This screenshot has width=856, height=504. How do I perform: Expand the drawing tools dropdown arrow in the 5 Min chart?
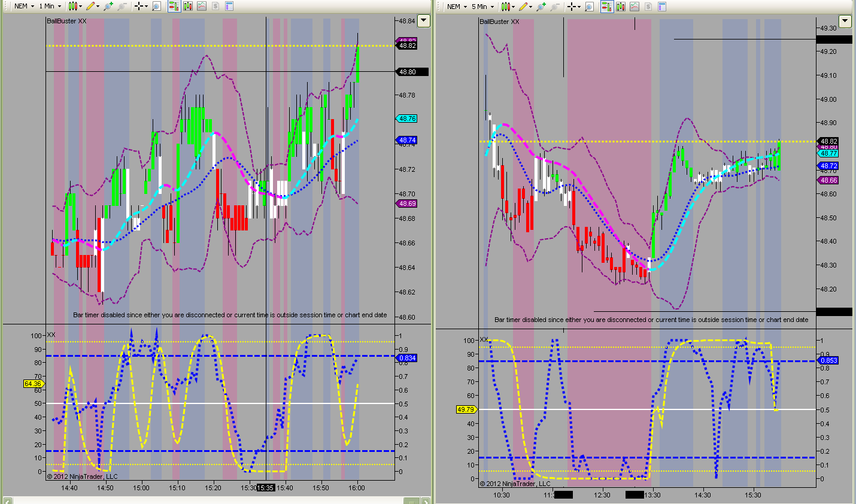[x=531, y=6]
